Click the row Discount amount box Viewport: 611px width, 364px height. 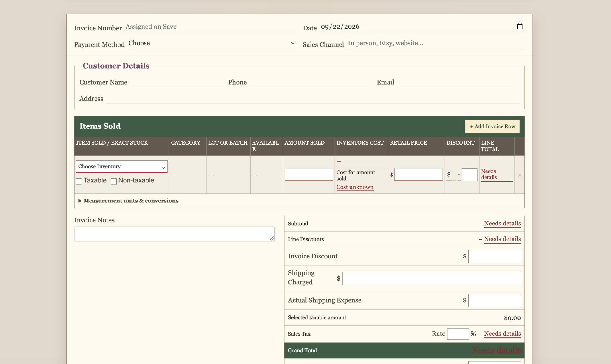pyautogui.click(x=470, y=175)
